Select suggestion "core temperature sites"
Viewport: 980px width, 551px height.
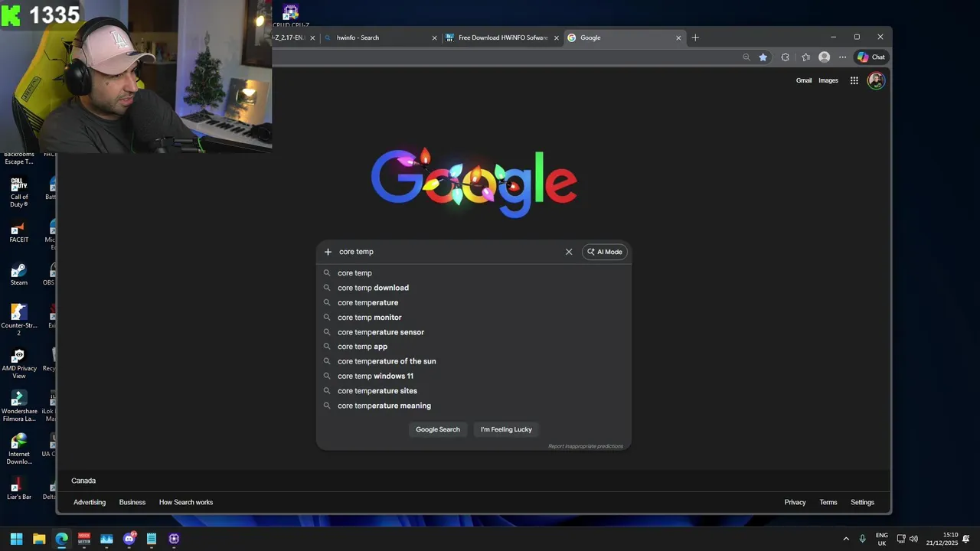coord(474,391)
